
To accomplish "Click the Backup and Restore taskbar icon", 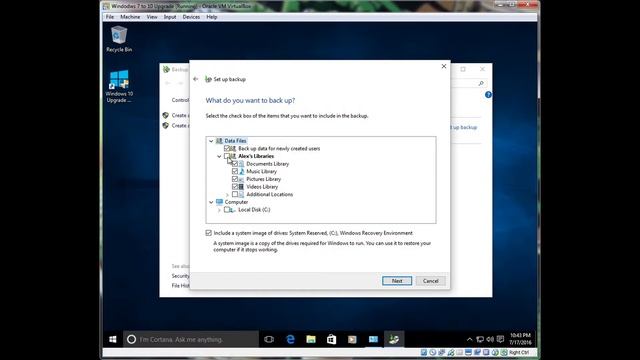I will pyautogui.click(x=394, y=339).
